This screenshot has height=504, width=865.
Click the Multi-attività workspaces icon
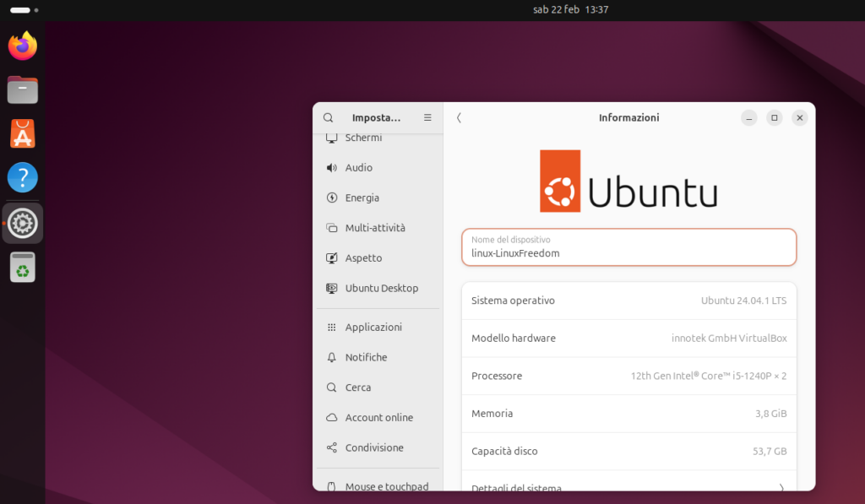[x=332, y=227]
